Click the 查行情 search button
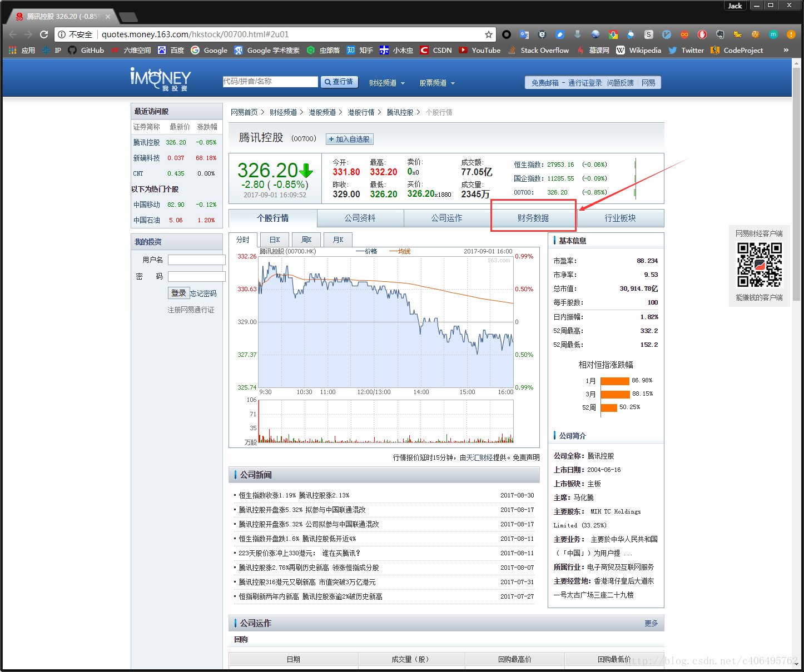 (x=339, y=82)
